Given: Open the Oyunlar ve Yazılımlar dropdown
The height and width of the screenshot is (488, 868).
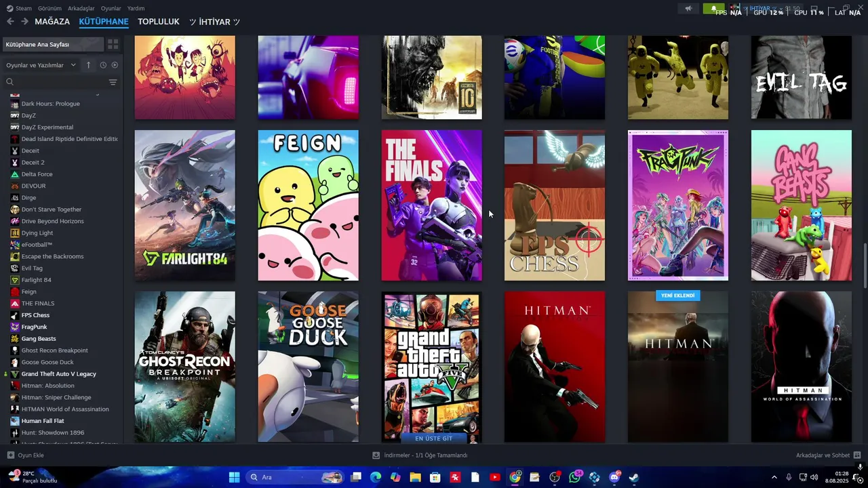Looking at the screenshot, I should click(41, 65).
